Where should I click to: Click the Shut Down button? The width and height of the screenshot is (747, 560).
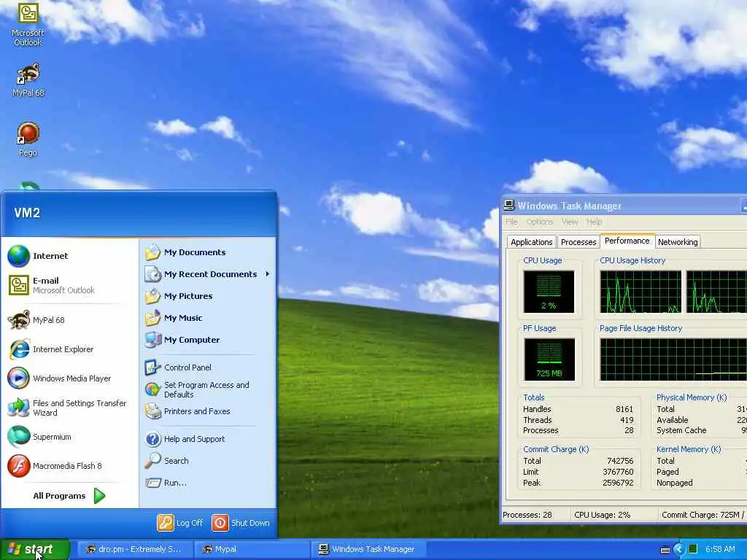(241, 523)
